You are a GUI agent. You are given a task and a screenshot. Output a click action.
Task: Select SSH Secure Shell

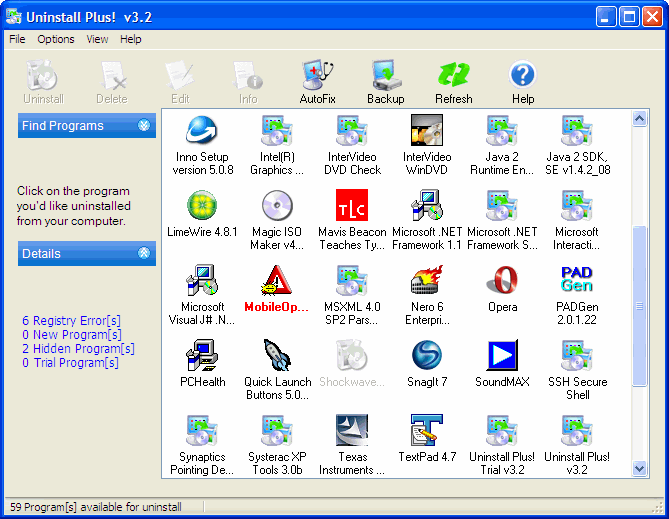click(577, 370)
